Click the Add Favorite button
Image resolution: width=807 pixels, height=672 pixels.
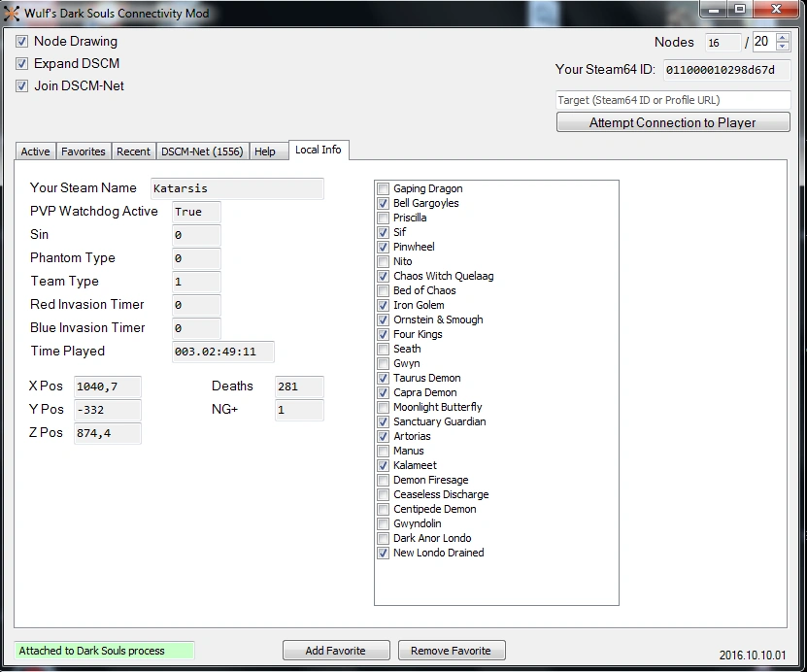(x=336, y=651)
